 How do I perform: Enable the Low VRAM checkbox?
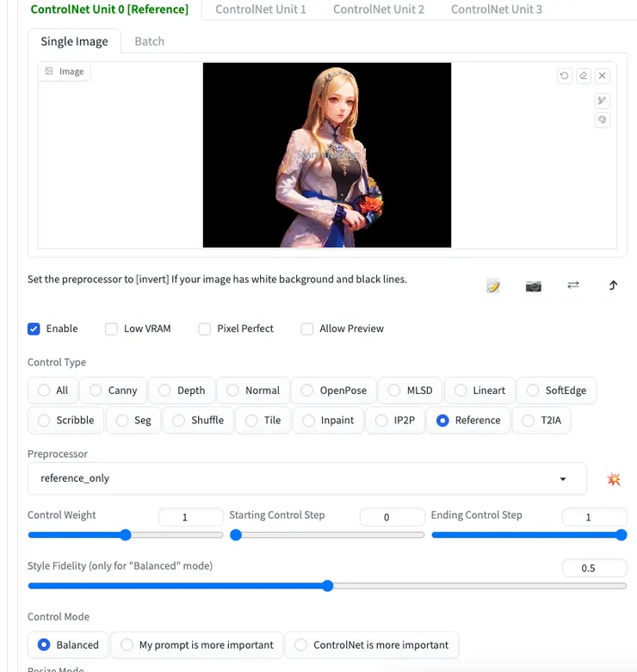(111, 329)
